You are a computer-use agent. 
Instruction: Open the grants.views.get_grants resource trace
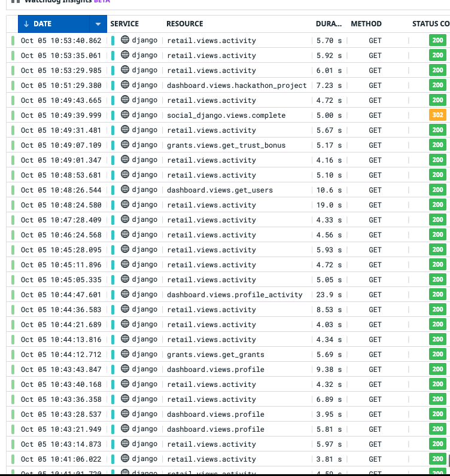pos(215,355)
